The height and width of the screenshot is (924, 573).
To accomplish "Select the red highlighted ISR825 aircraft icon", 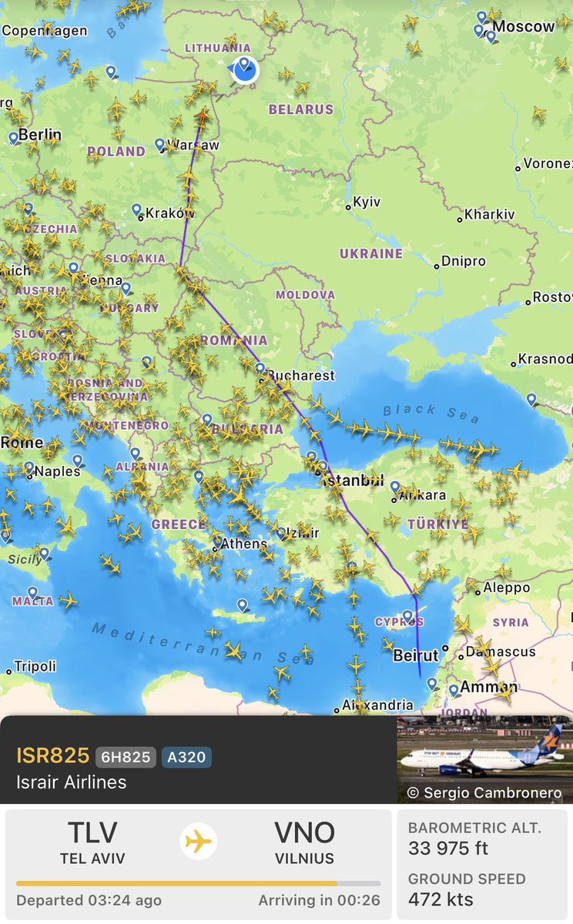I will click(202, 115).
